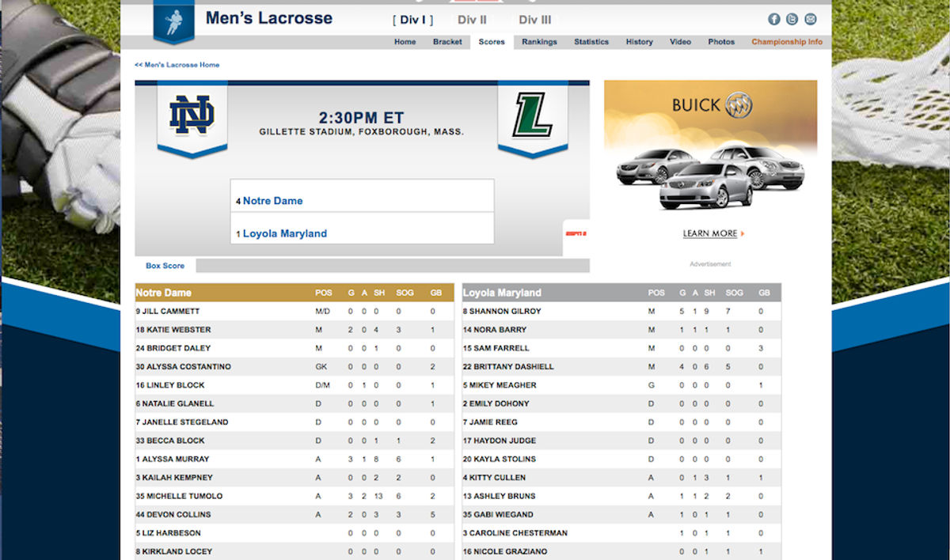Select the Kailah Kempney row
Viewport: 950px width, 560px height.
[294, 478]
